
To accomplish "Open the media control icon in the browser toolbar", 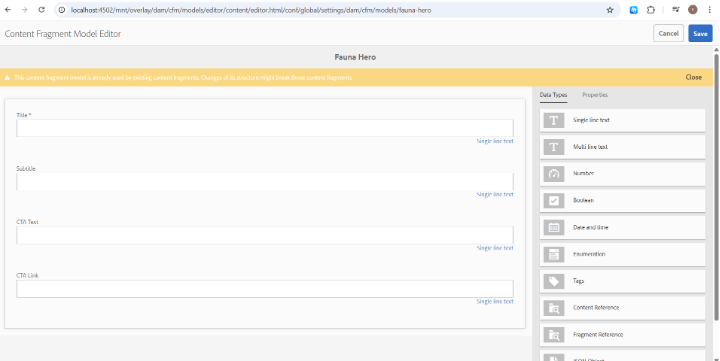I will [x=675, y=10].
